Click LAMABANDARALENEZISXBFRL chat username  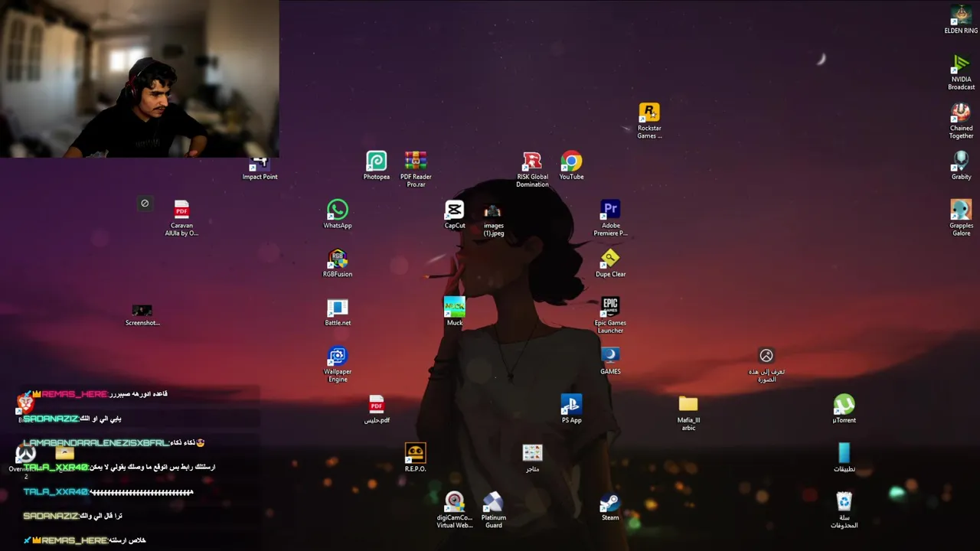pos(95,443)
